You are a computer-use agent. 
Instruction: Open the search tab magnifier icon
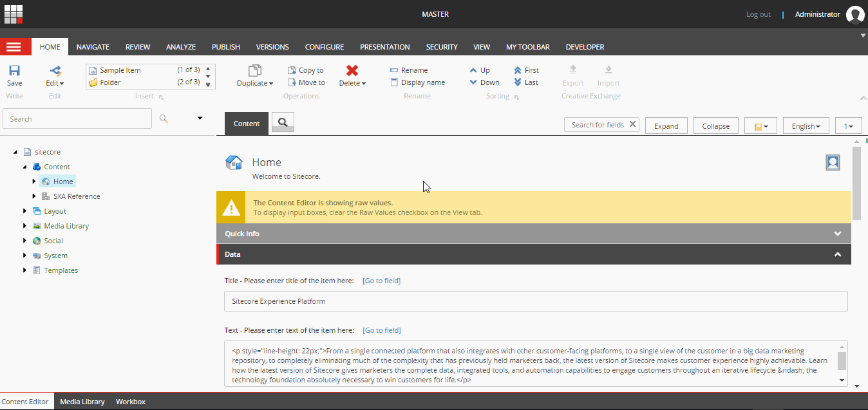click(283, 122)
